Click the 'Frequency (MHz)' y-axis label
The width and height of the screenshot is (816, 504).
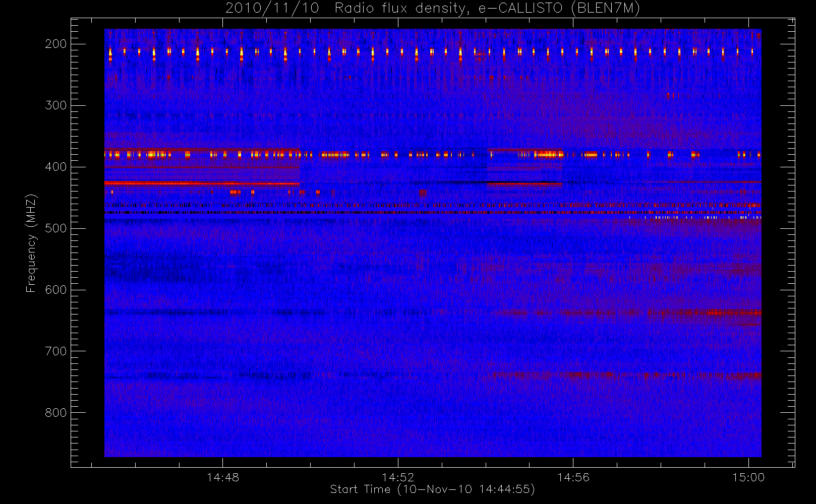pos(31,243)
